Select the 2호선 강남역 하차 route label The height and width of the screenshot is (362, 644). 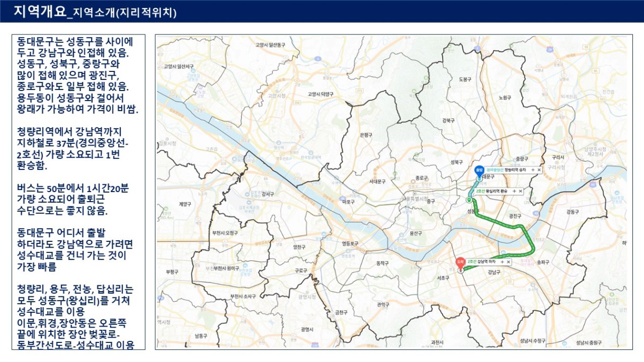coord(489,261)
